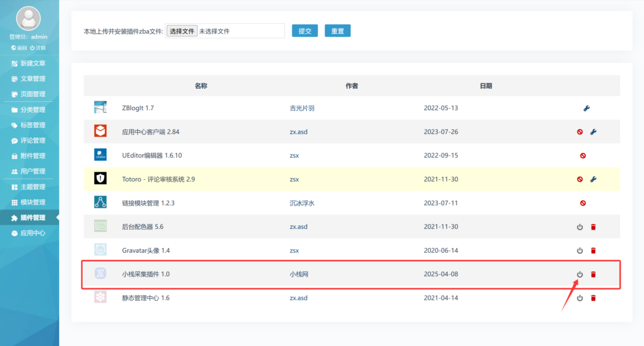Delete 后台配色器 5.6 plugin
Screen dimensions: 644x346
pos(593,227)
